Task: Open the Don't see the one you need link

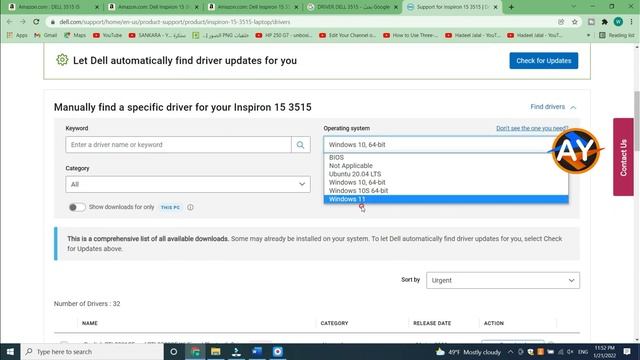Action: tap(532, 128)
